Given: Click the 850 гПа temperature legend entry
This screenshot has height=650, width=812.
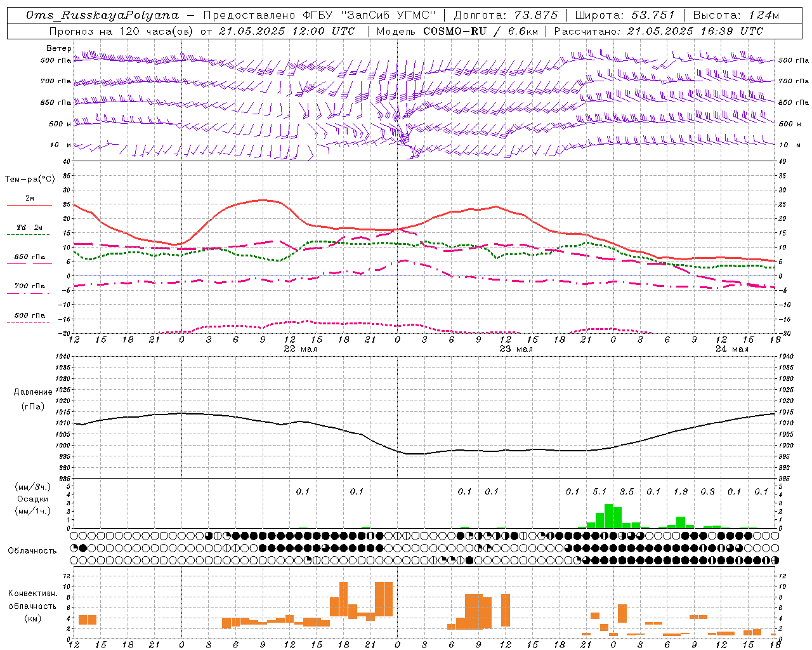Looking at the screenshot, I should [30, 256].
